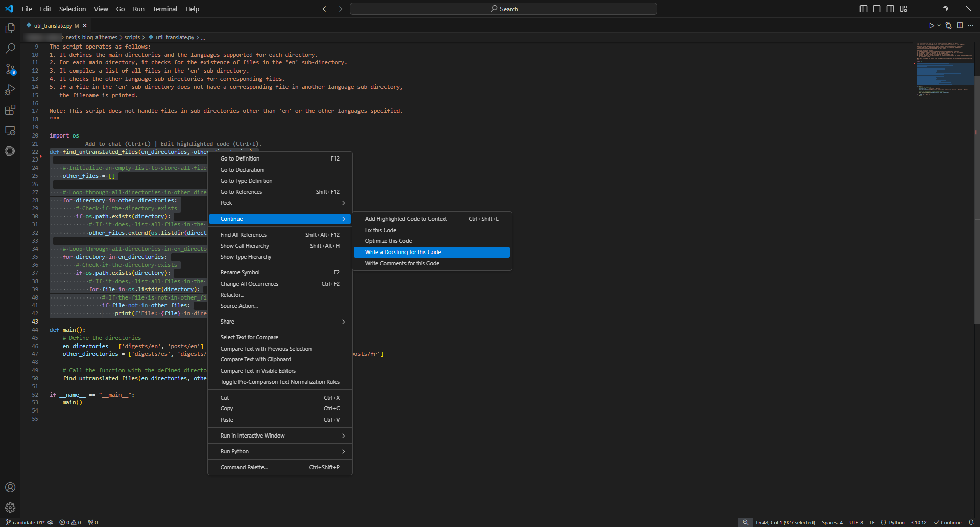Expand the Run Python submenu
Screen dimensions: 980x527
tap(280, 451)
